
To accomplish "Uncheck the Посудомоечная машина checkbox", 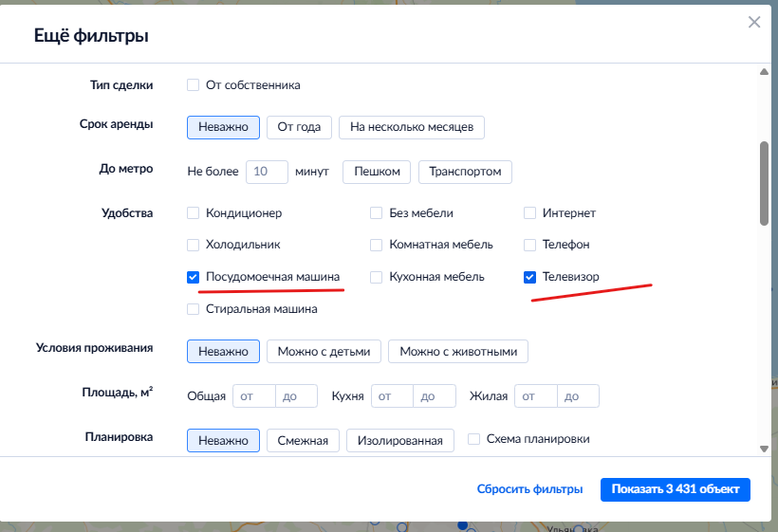I will tap(194, 277).
